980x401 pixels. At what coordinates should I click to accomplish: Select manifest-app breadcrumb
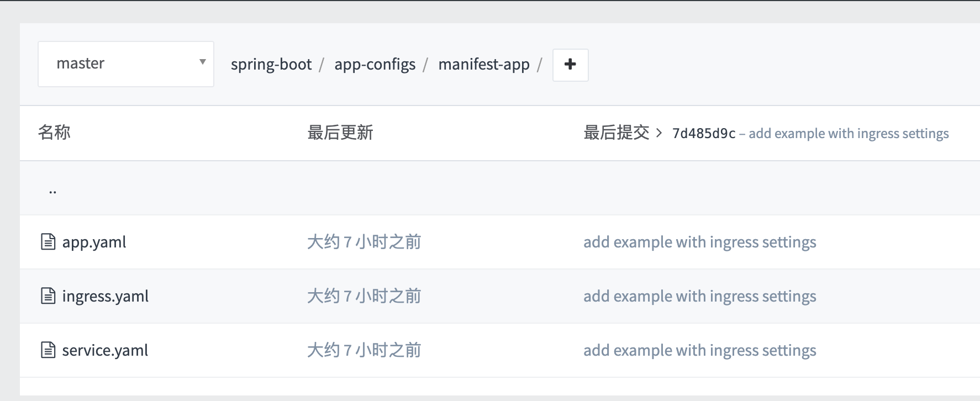[484, 65]
